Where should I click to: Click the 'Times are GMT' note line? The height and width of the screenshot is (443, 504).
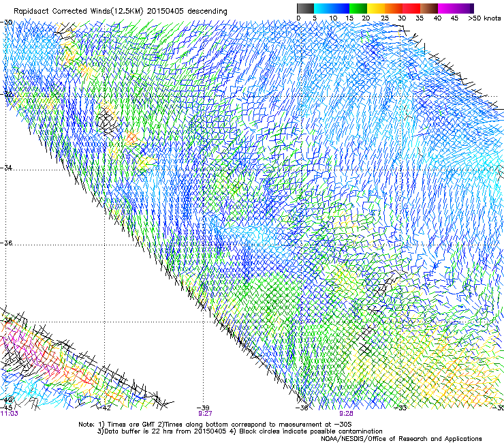tap(215, 425)
